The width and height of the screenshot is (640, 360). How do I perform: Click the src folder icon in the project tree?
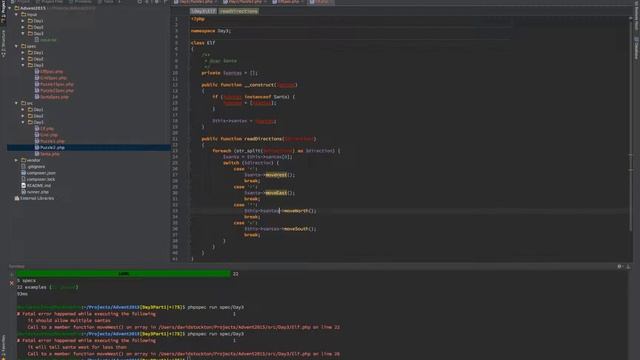point(24,103)
